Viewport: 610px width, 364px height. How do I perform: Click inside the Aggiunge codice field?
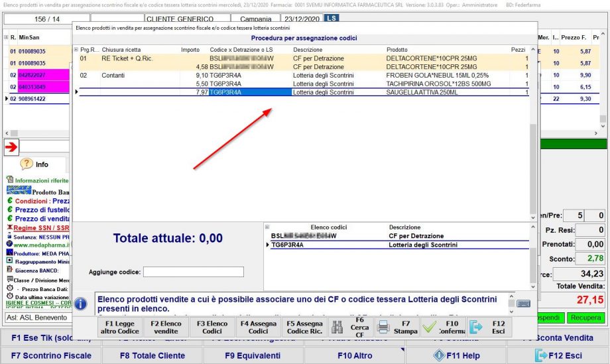pyautogui.click(x=194, y=272)
